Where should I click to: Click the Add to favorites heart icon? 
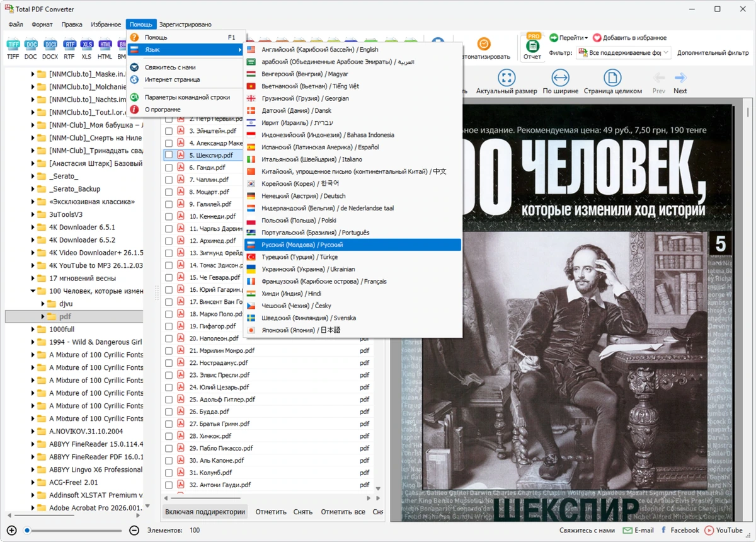click(597, 38)
